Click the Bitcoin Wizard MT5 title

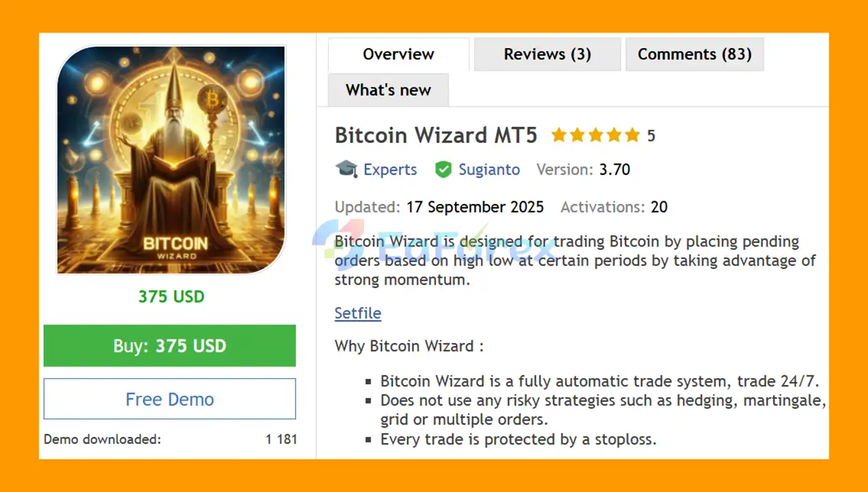(x=436, y=136)
